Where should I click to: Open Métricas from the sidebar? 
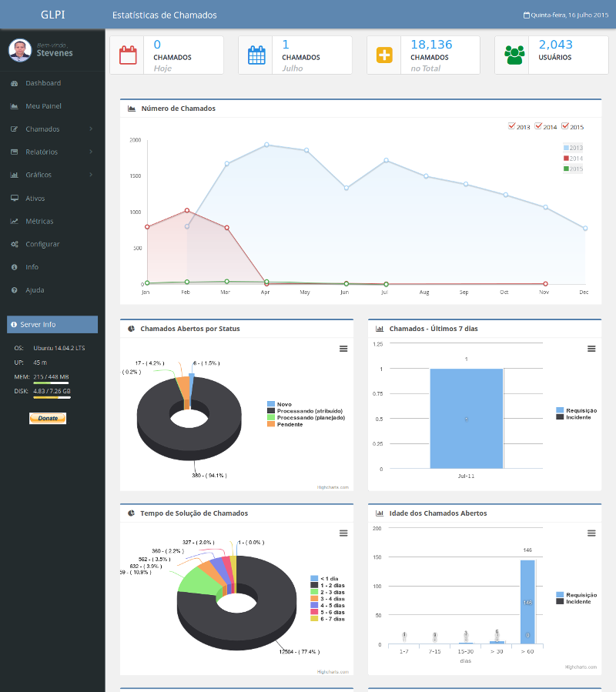point(39,221)
